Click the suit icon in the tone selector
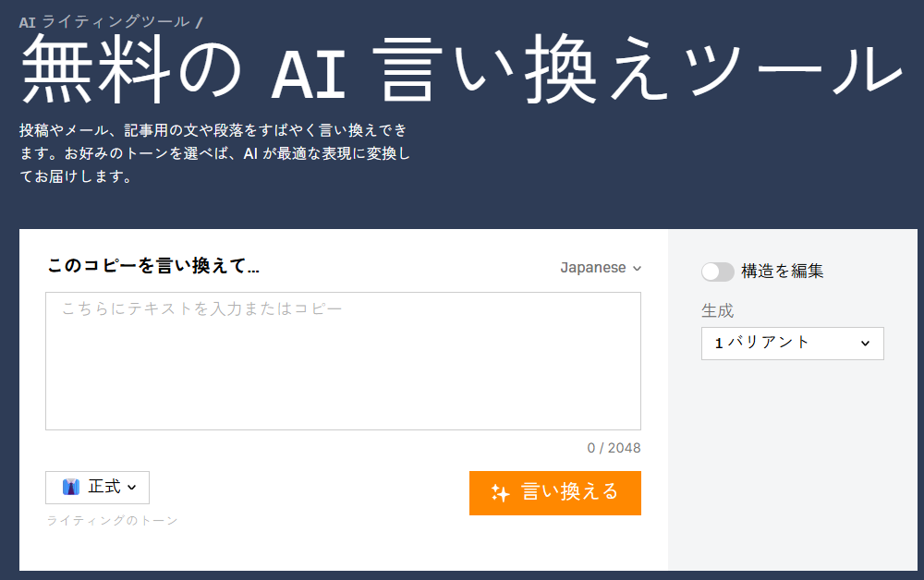Screen dimensions: 924x580 [x=71, y=487]
